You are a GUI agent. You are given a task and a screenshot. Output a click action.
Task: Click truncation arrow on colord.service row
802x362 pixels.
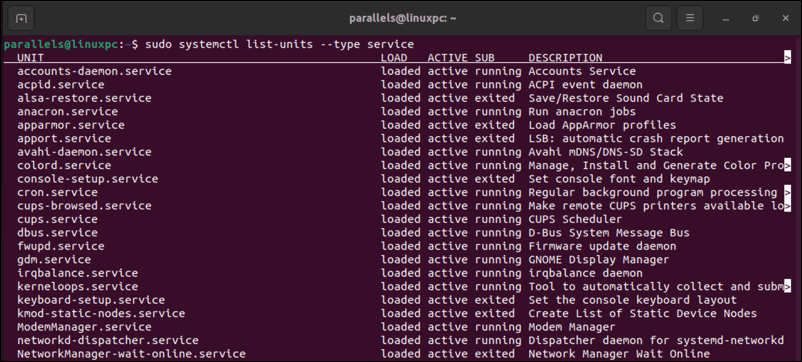pyautogui.click(x=787, y=166)
